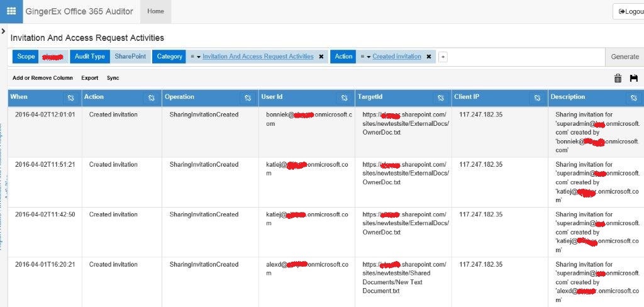
Task: Open the Action operator dropdown
Action: 365,57
